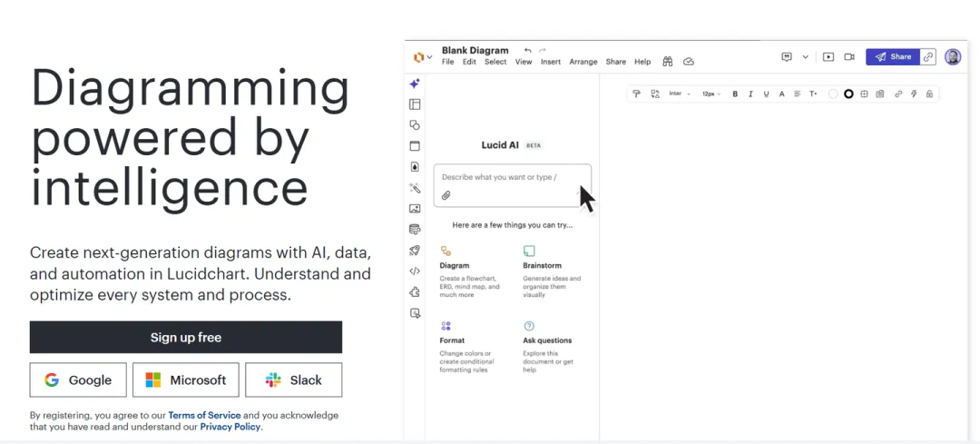The width and height of the screenshot is (980, 444).
Task: Click the ink drop document icon in sidebar
Action: click(x=415, y=167)
